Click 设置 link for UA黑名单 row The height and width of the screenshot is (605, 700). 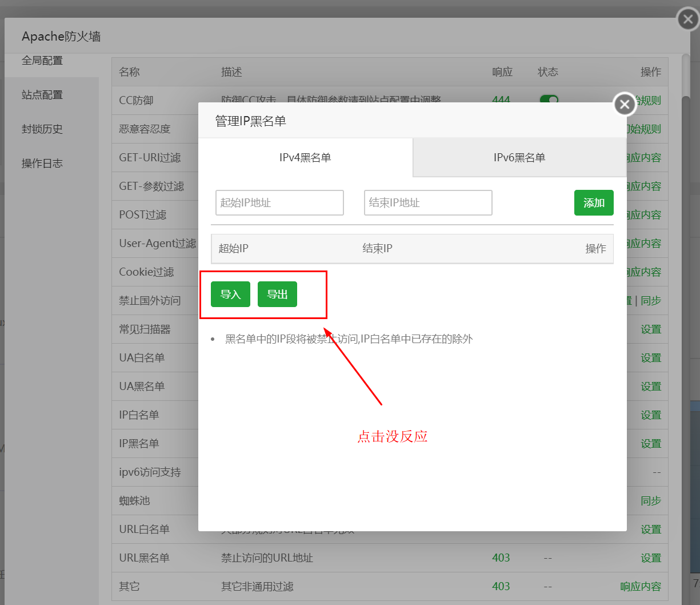pos(651,387)
